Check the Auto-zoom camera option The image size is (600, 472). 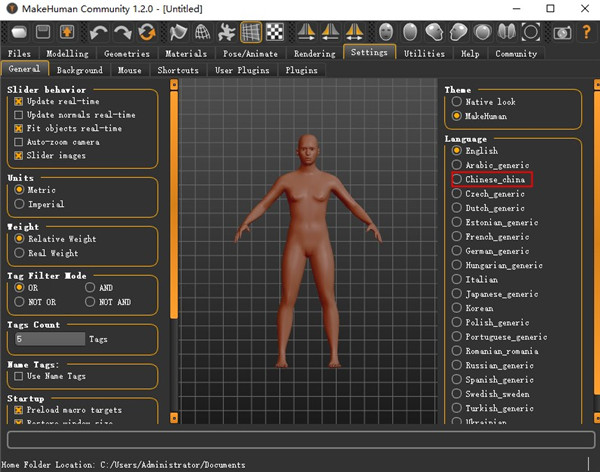[19, 142]
